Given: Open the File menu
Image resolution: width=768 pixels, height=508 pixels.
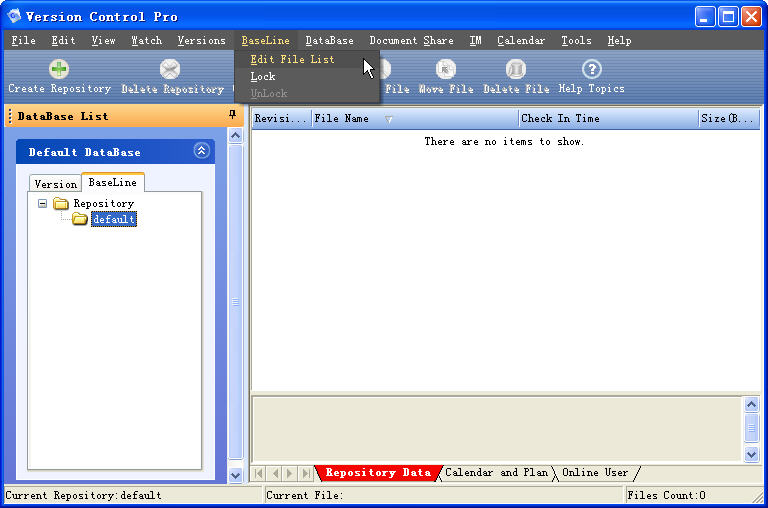Looking at the screenshot, I should pyautogui.click(x=24, y=40).
